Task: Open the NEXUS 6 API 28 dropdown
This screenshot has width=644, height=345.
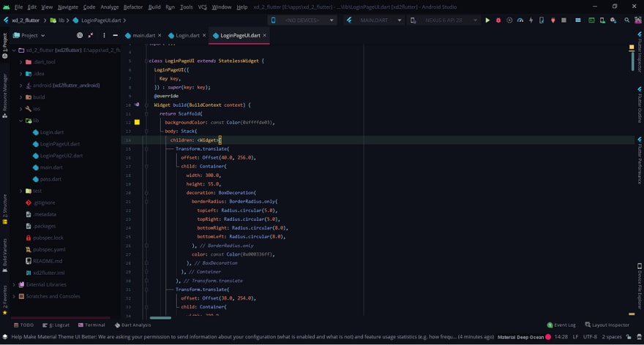Action: click(444, 20)
